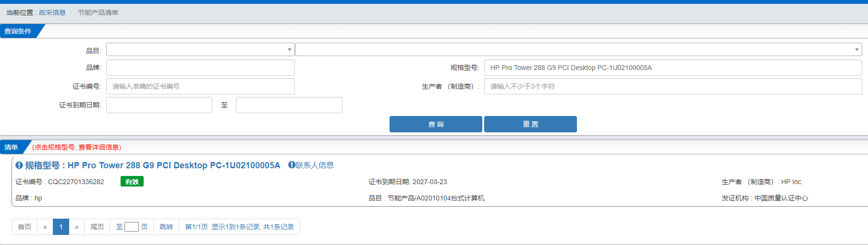This screenshot has width=868, height=245.
Task: Click the red 点击规格型号,查看详细信息 hint
Action: (77, 147)
